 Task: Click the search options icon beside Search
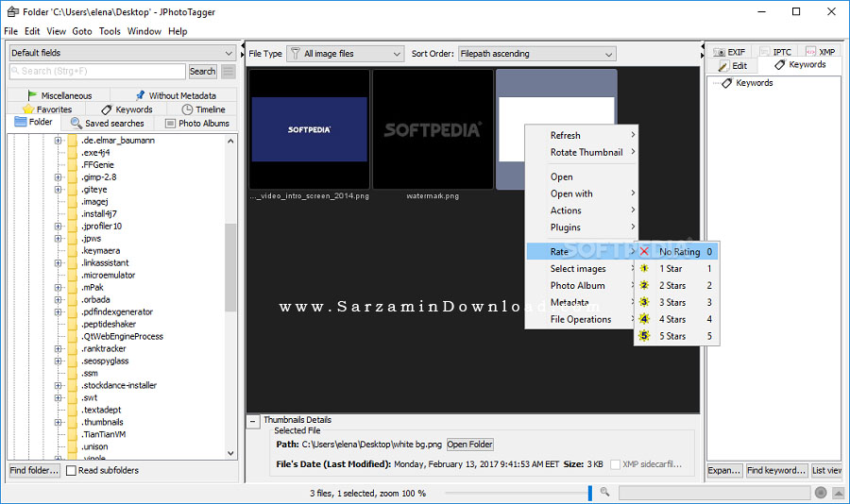tap(229, 71)
